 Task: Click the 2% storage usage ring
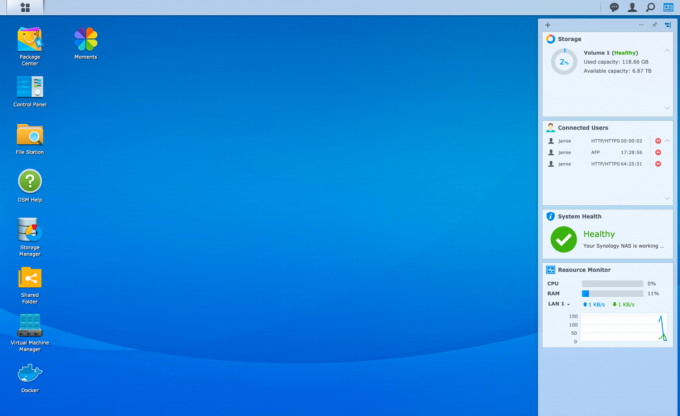[x=564, y=62]
